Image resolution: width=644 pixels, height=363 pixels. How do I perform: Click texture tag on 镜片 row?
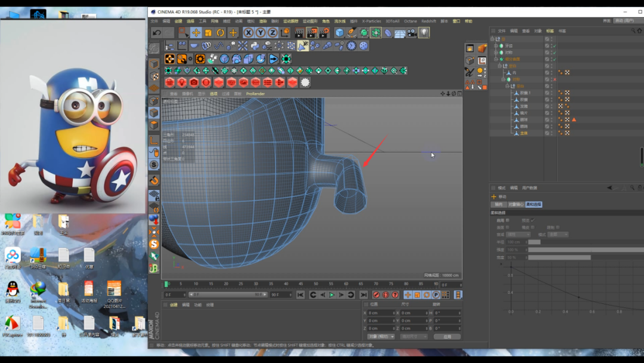pos(567,113)
